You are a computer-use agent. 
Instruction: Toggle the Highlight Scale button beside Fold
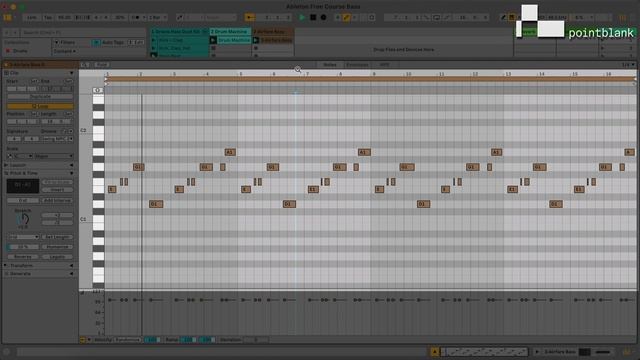coord(85,64)
